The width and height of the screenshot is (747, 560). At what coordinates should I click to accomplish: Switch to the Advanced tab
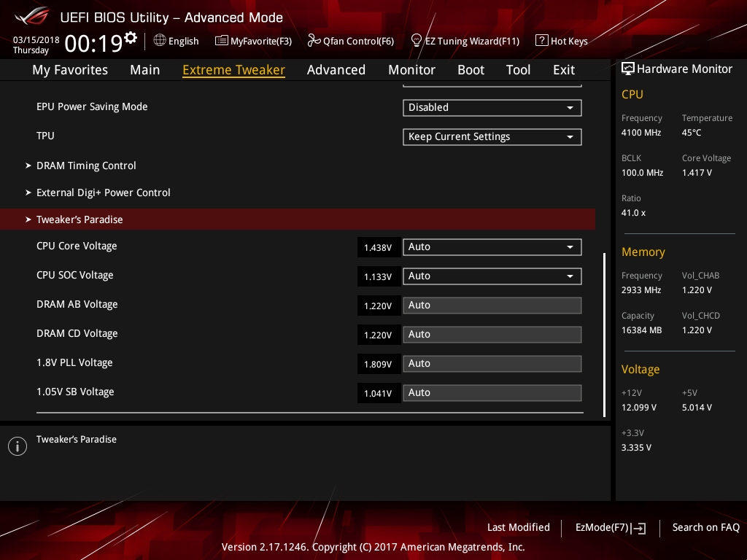[336, 70]
